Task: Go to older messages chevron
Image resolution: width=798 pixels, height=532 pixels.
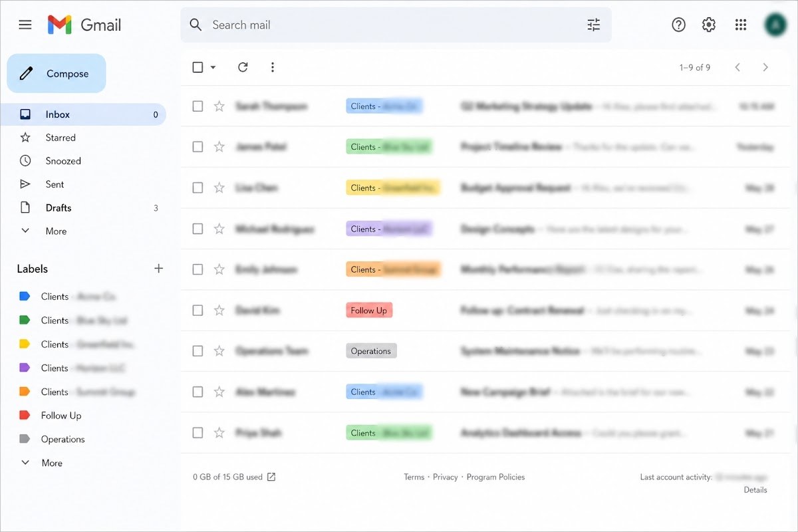Action: click(x=765, y=67)
